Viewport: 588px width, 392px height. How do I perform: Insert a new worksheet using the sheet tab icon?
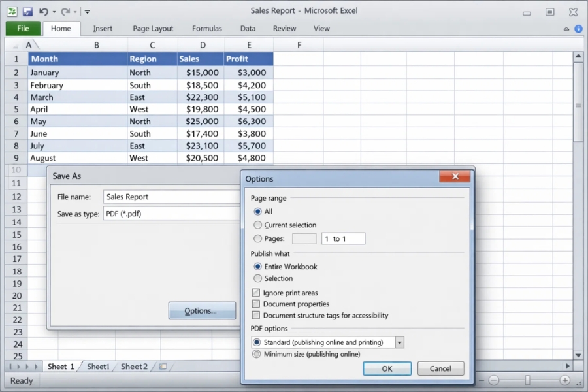pos(163,367)
